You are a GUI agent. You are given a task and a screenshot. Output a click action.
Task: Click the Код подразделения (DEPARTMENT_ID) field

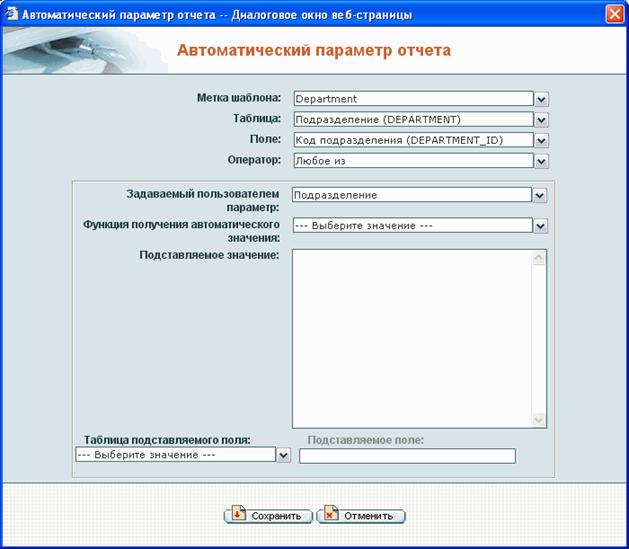[x=413, y=140]
